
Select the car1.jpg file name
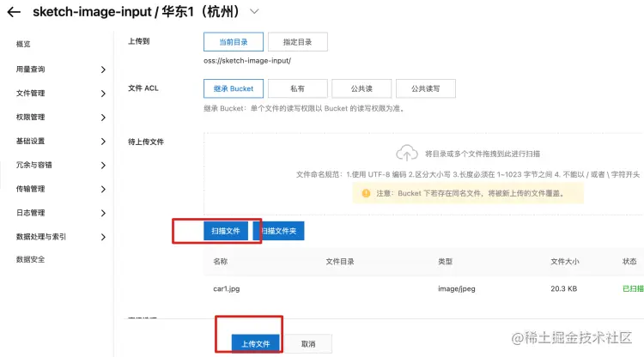(227, 289)
